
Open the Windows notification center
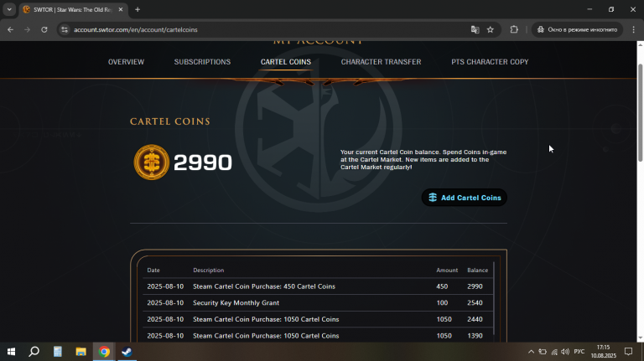[628, 352]
